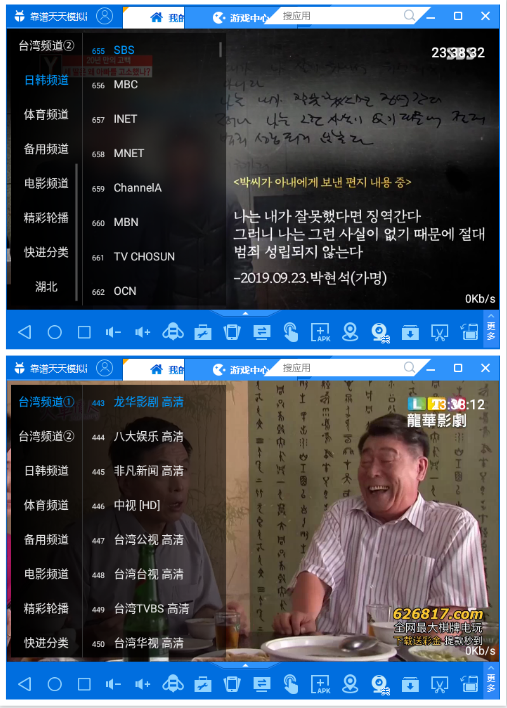
Task: Open user profile avatar in upper title bar
Action: pyautogui.click(x=105, y=16)
